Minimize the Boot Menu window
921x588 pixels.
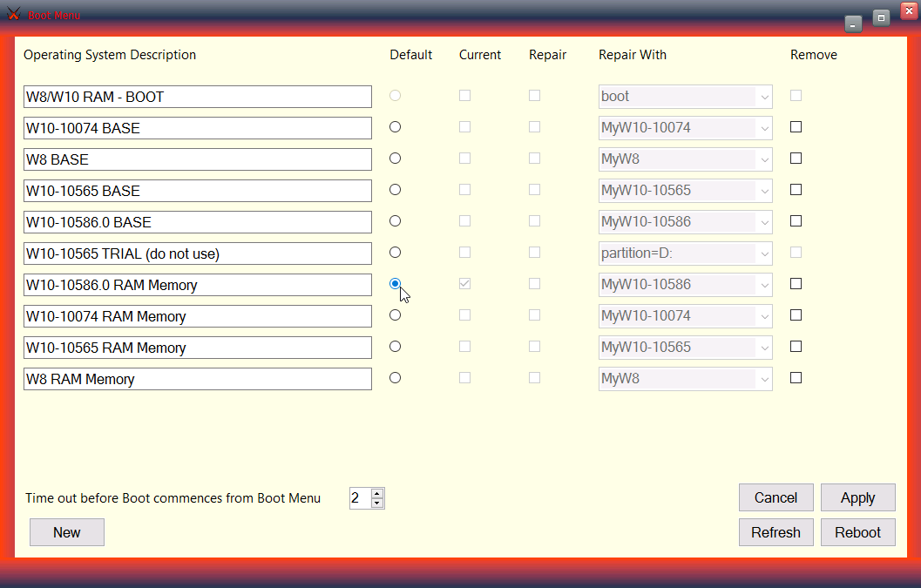pos(853,24)
